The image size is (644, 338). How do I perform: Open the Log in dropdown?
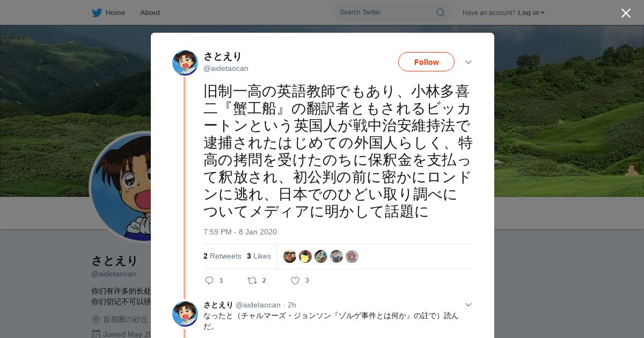click(531, 13)
